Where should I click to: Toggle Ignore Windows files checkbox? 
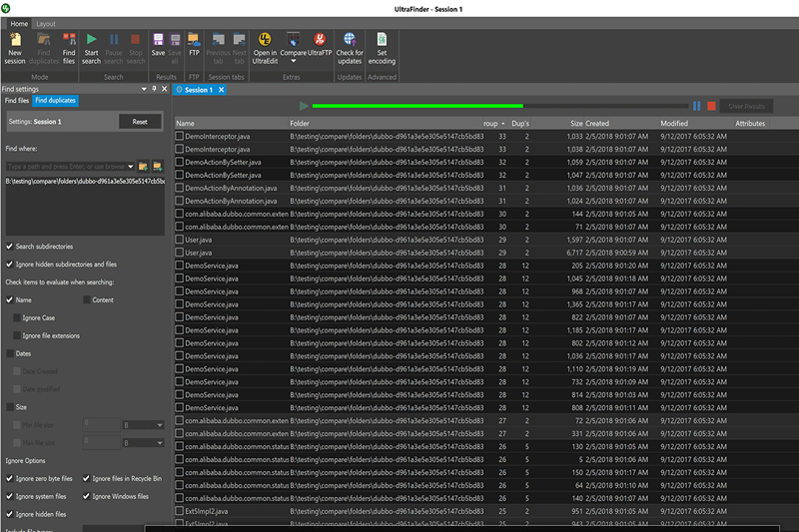tap(86, 496)
